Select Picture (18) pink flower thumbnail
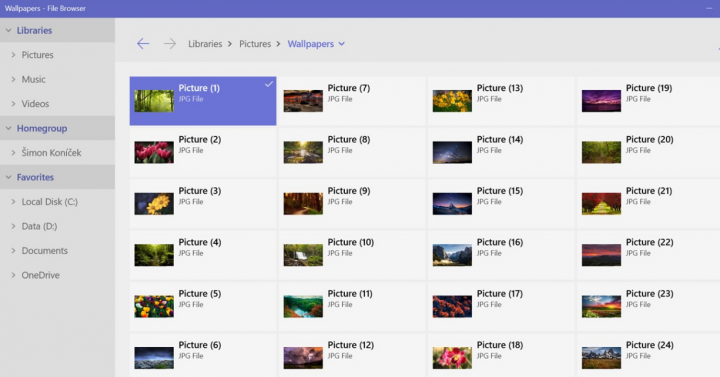The width and height of the screenshot is (720, 377). [x=452, y=358]
